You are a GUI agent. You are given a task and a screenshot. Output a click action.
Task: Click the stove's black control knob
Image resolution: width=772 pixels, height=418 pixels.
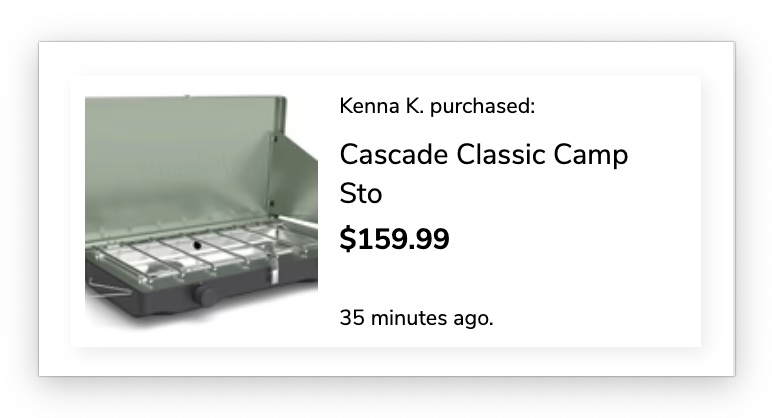pos(207,296)
